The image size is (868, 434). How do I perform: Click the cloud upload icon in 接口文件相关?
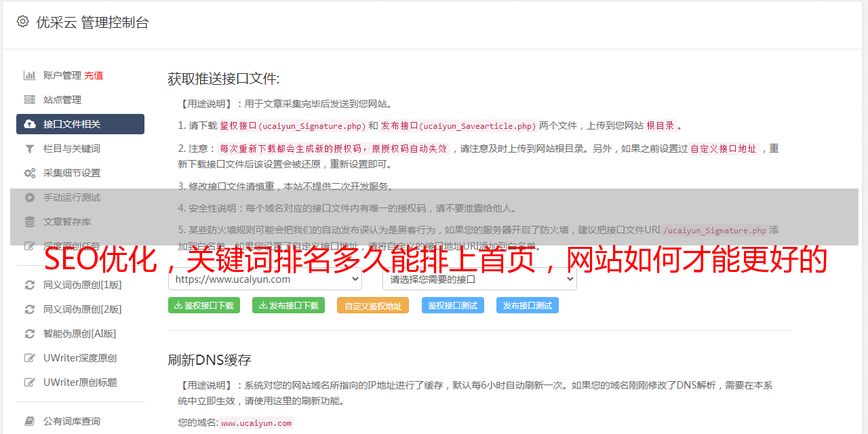(x=30, y=124)
